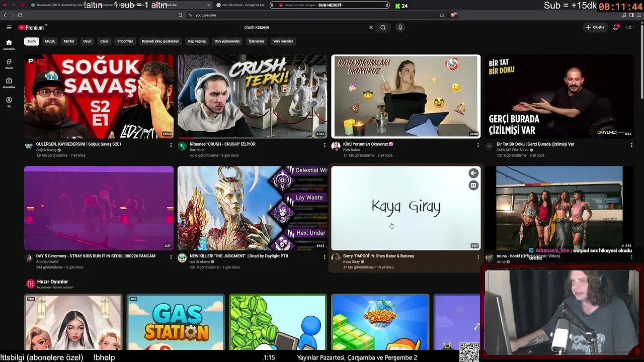Image resolution: width=644 pixels, height=362 pixels.
Task: Start voice search with microphone icon
Action: pos(400,27)
